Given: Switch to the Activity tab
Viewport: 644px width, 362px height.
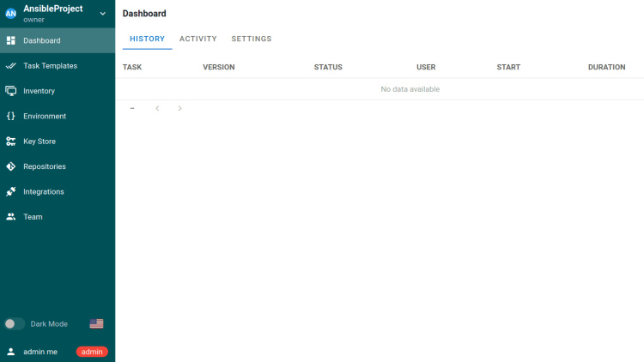Looking at the screenshot, I should pos(197,39).
